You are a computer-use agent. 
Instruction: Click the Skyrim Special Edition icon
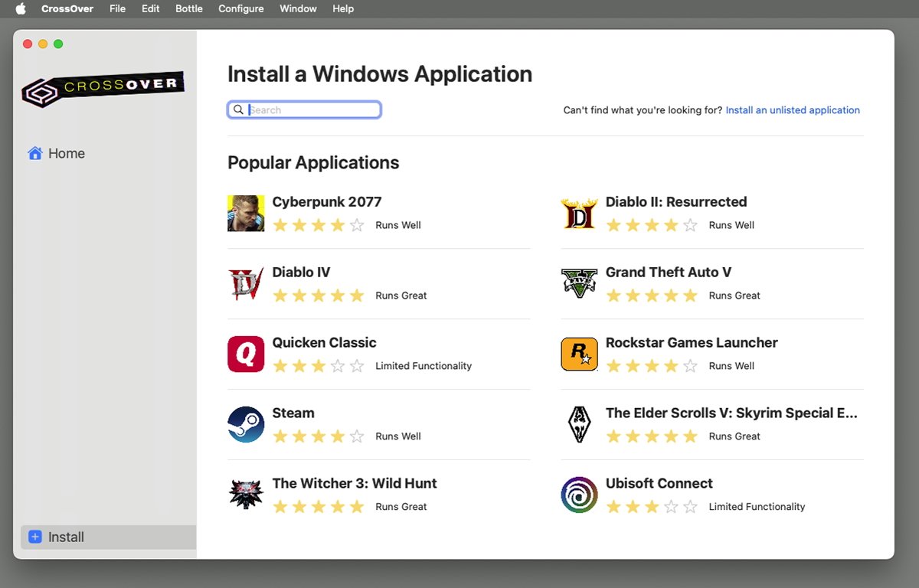[x=579, y=424]
